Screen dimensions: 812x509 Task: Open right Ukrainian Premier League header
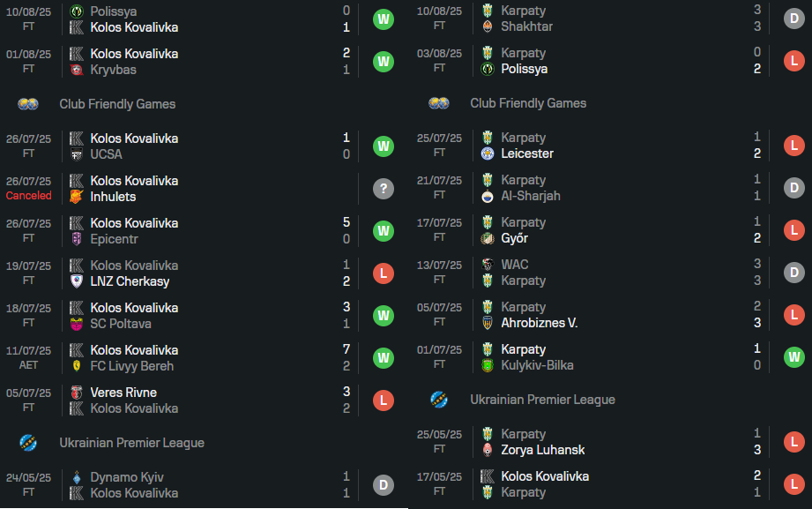pos(542,400)
